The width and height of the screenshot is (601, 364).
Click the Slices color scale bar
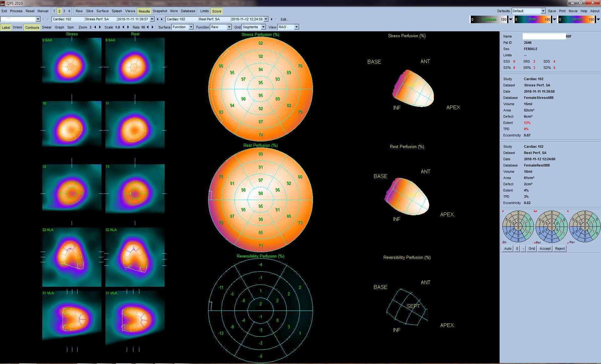(576, 19)
